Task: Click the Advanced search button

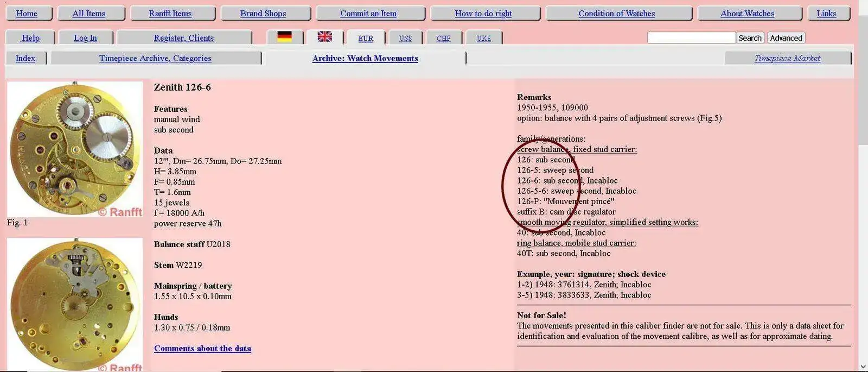Action: click(x=786, y=37)
